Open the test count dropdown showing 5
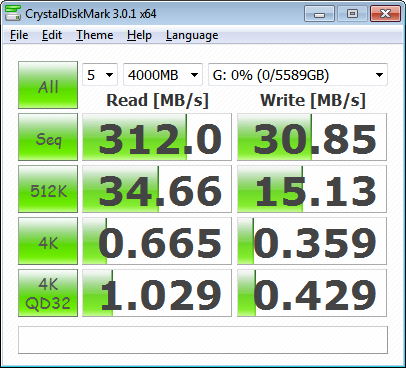The height and width of the screenshot is (368, 406). pos(100,75)
